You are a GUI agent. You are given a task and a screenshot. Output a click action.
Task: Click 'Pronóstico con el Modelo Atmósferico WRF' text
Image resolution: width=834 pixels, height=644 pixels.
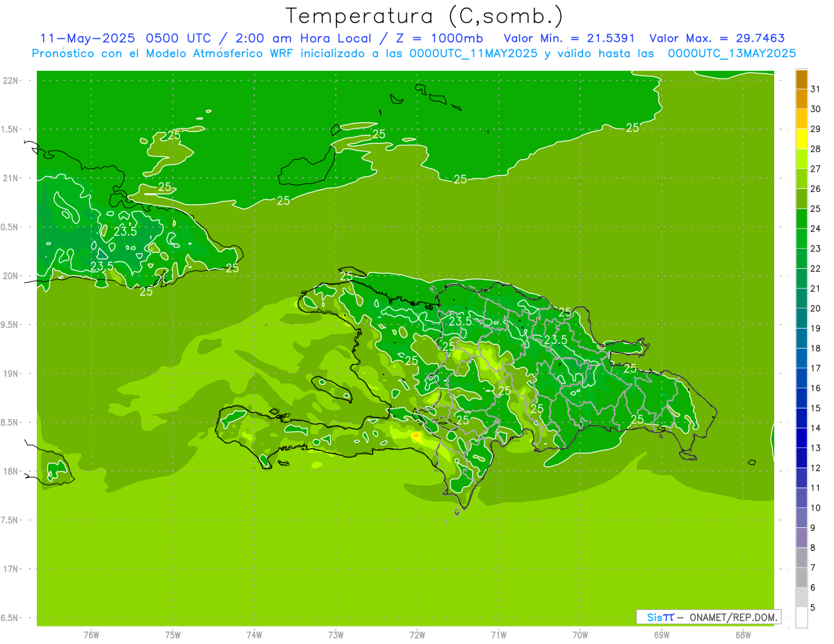click(x=163, y=53)
